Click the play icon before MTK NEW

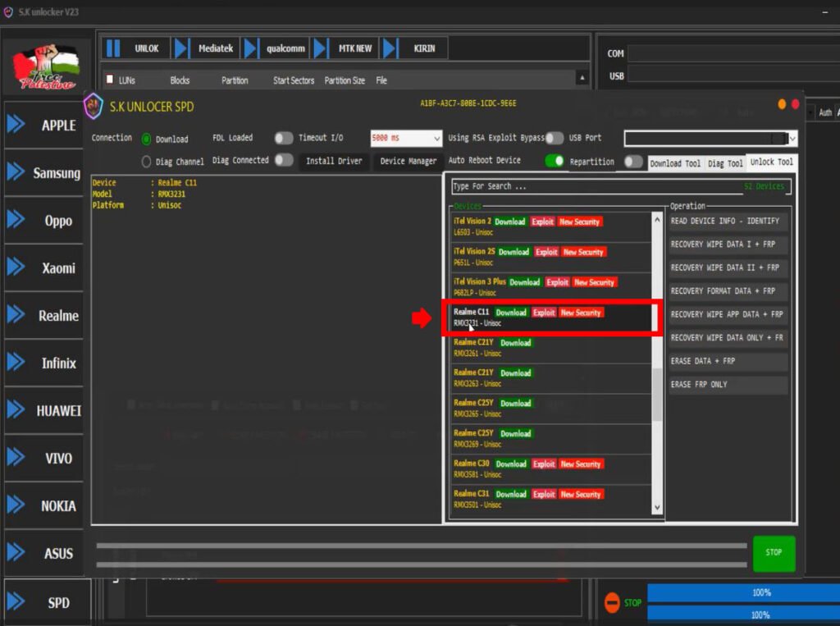(x=321, y=48)
